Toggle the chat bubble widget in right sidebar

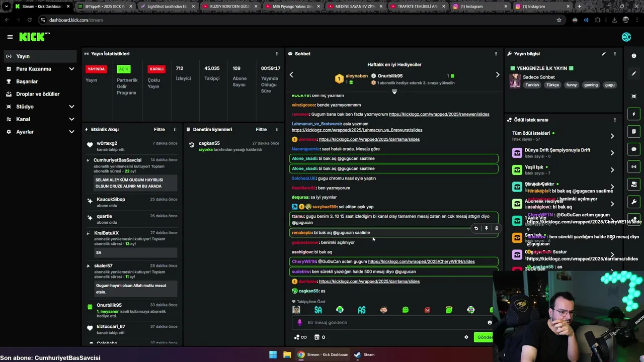click(x=634, y=149)
